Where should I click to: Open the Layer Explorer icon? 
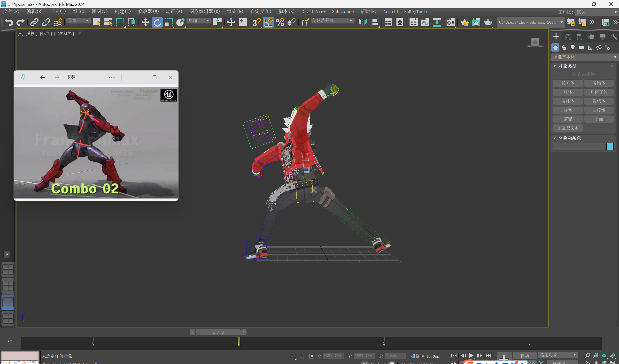tap(400, 22)
